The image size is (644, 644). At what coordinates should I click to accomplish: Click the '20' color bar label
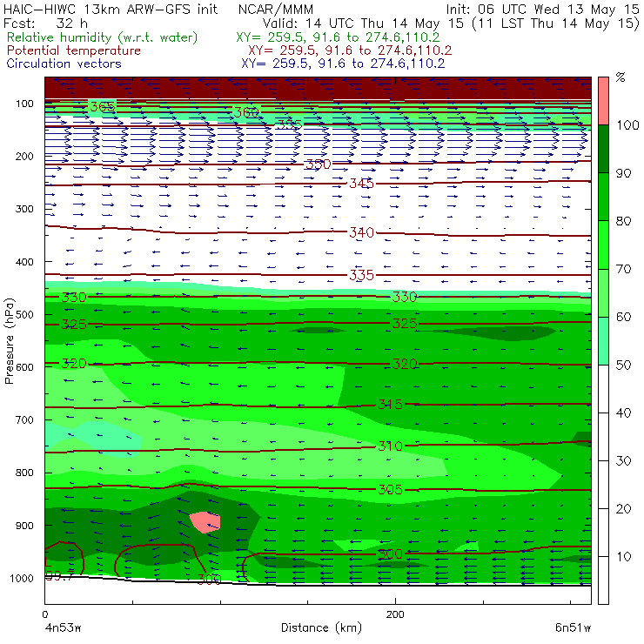pos(623,509)
